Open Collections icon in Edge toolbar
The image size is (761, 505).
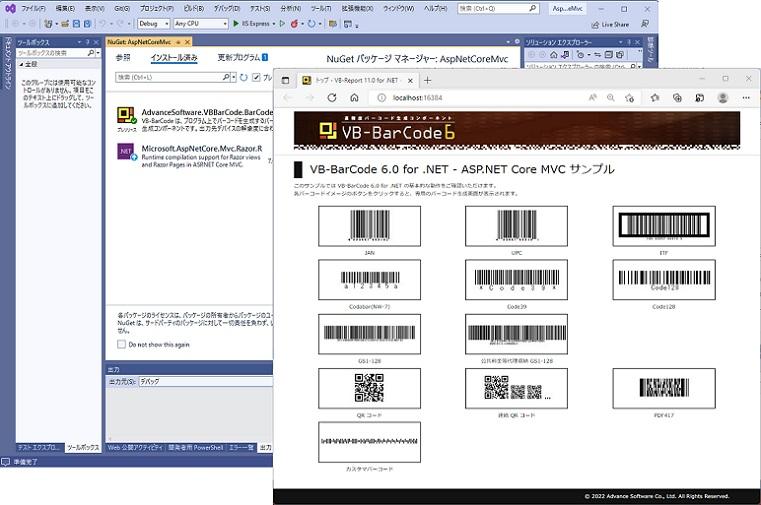point(677,98)
